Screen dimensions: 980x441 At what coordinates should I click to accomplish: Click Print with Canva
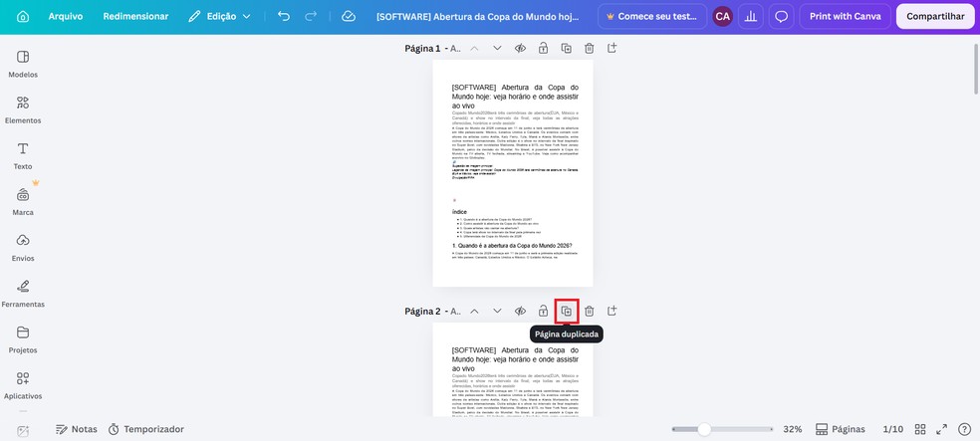pos(845,17)
